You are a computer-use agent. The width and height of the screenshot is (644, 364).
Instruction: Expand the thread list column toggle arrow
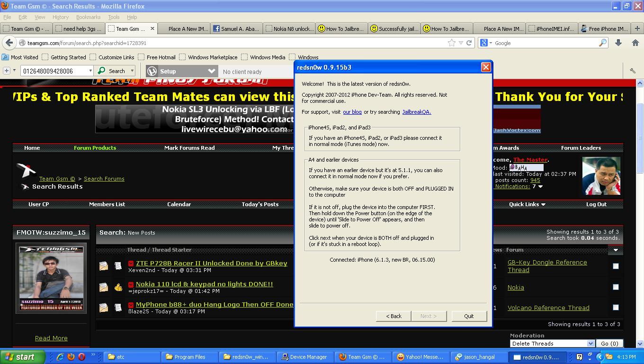click(x=616, y=250)
